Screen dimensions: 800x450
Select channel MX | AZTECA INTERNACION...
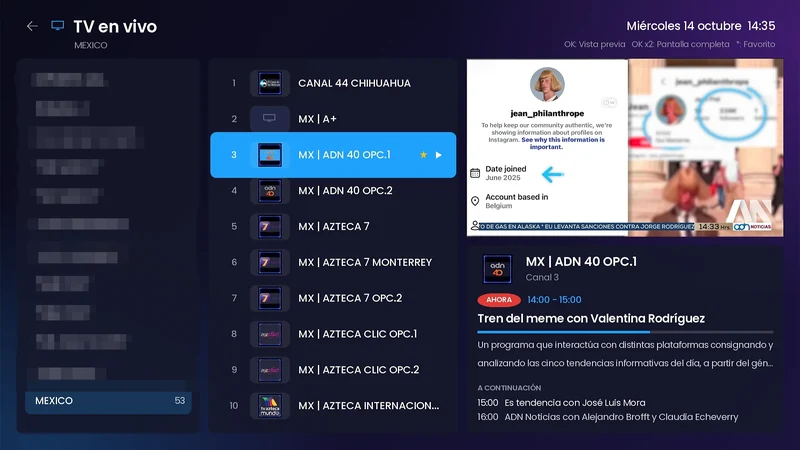coord(333,406)
